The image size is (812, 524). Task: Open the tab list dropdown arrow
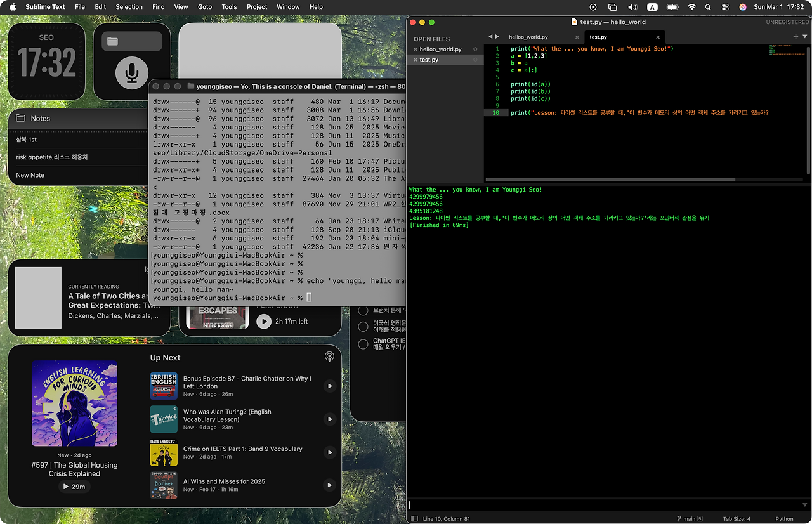tap(805, 37)
